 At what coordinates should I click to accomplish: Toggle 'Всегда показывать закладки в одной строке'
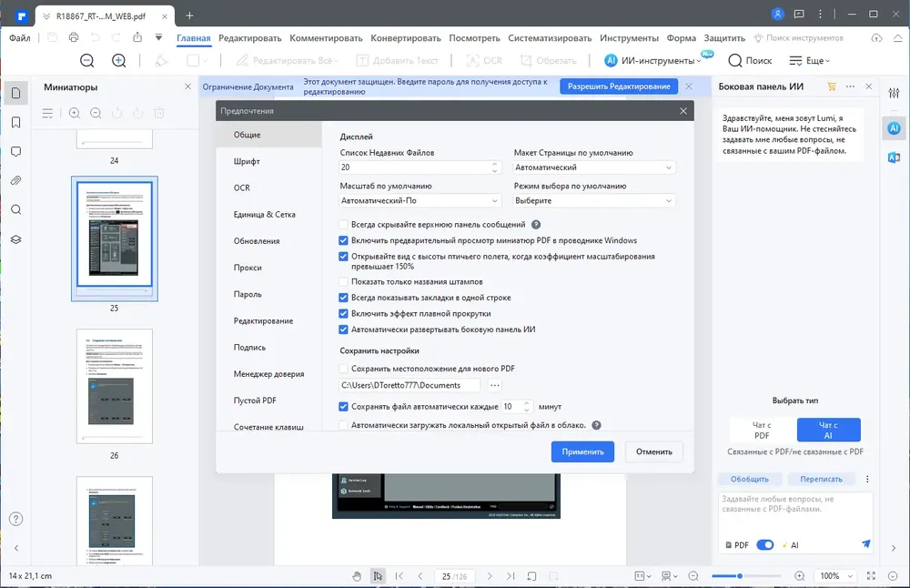click(x=343, y=298)
